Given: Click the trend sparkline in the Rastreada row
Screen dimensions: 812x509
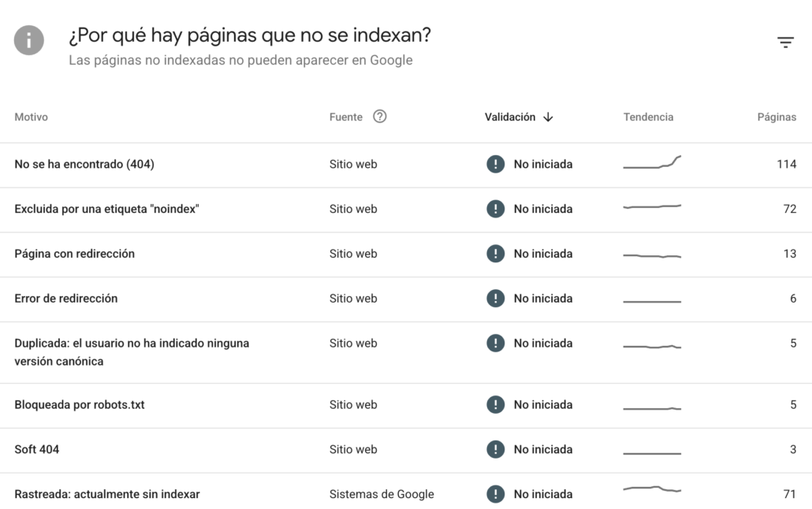Looking at the screenshot, I should coord(652,489).
